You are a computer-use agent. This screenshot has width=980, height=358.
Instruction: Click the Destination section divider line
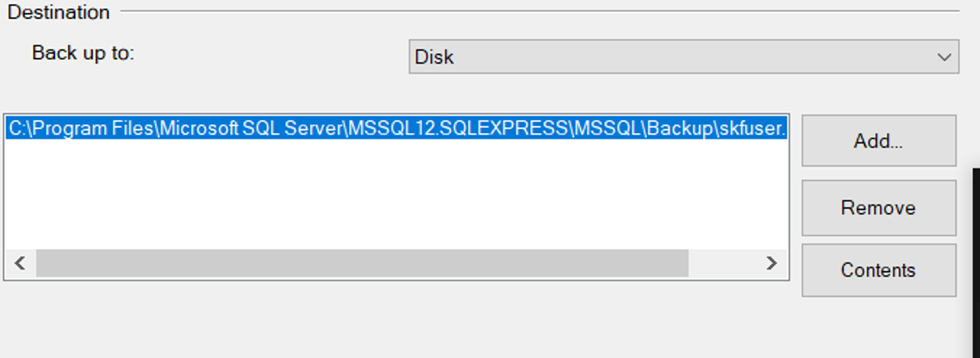[539, 11]
